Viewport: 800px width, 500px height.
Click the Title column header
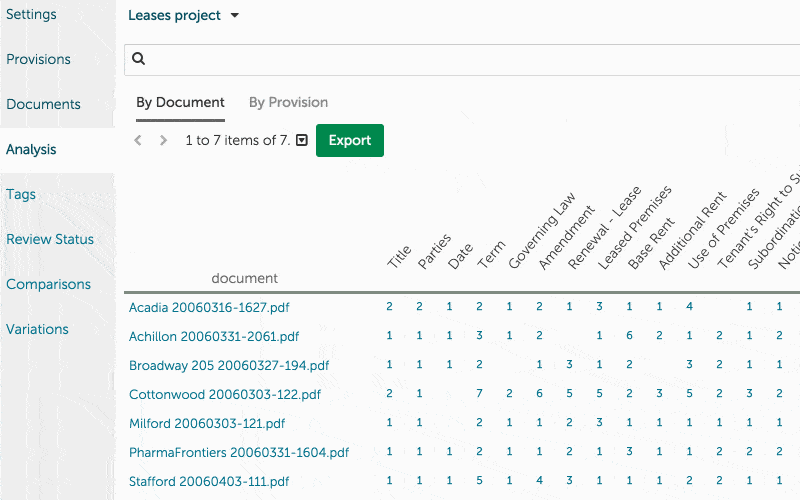click(399, 256)
